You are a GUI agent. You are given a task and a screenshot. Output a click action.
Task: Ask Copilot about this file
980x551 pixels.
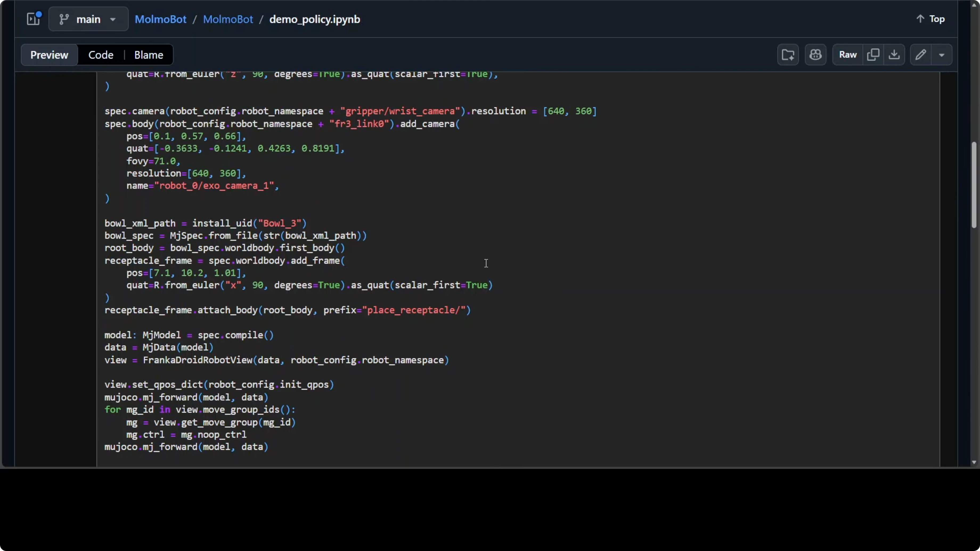pos(815,55)
